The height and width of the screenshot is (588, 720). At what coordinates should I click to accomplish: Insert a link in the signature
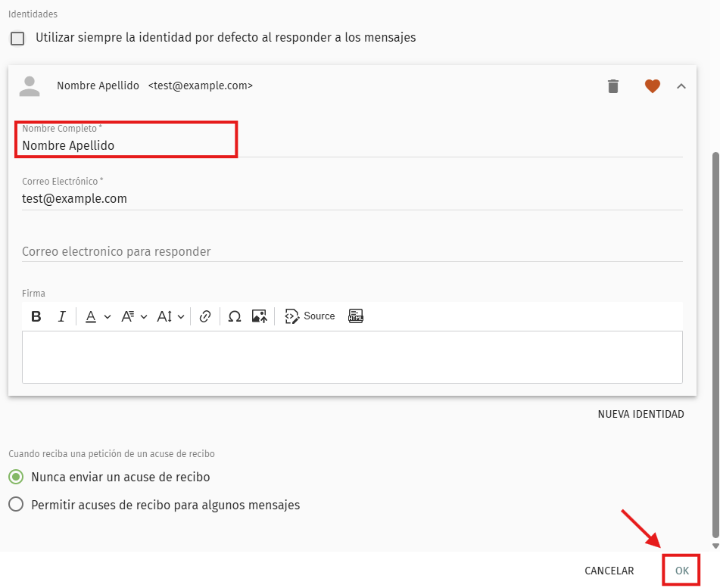click(204, 316)
